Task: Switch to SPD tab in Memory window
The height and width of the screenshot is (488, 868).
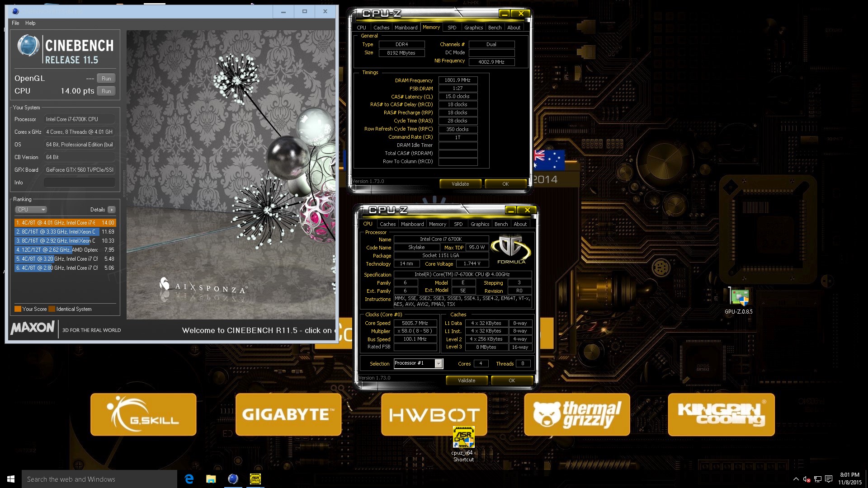Action: tap(452, 28)
